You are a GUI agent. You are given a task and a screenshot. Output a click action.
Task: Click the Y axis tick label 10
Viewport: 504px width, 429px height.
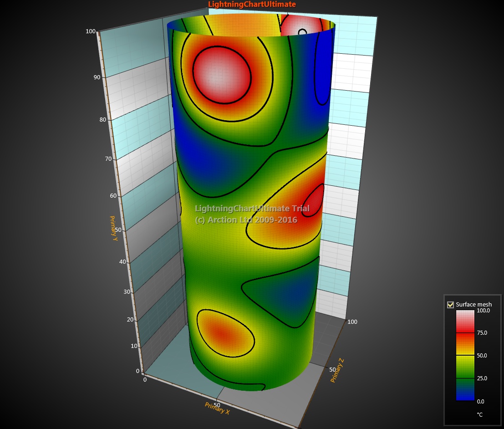coord(134,346)
